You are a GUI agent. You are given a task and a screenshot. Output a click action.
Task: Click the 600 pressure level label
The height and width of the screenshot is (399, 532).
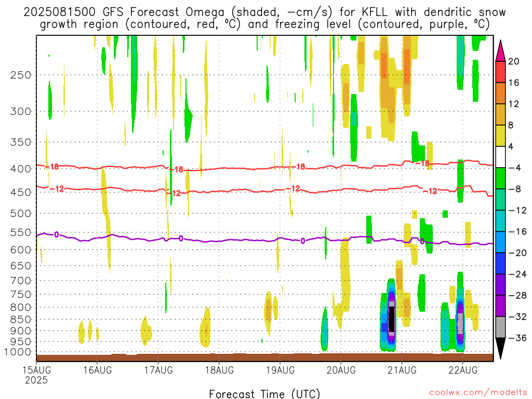click(21, 250)
